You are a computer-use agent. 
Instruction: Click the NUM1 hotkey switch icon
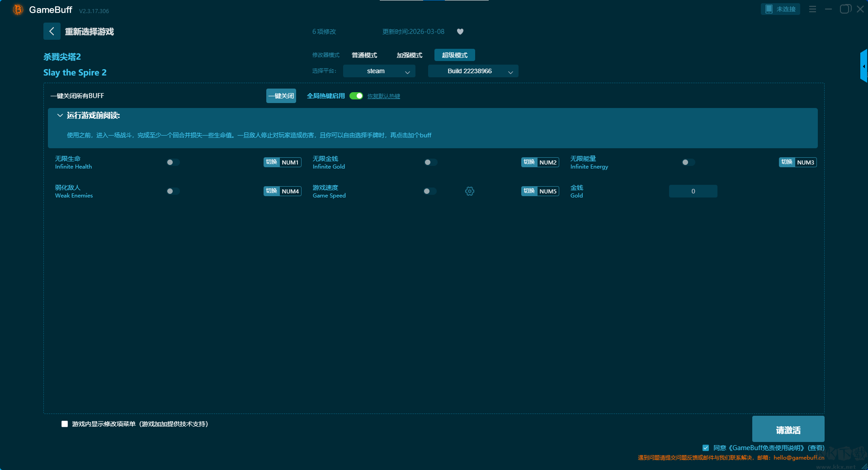[271, 162]
